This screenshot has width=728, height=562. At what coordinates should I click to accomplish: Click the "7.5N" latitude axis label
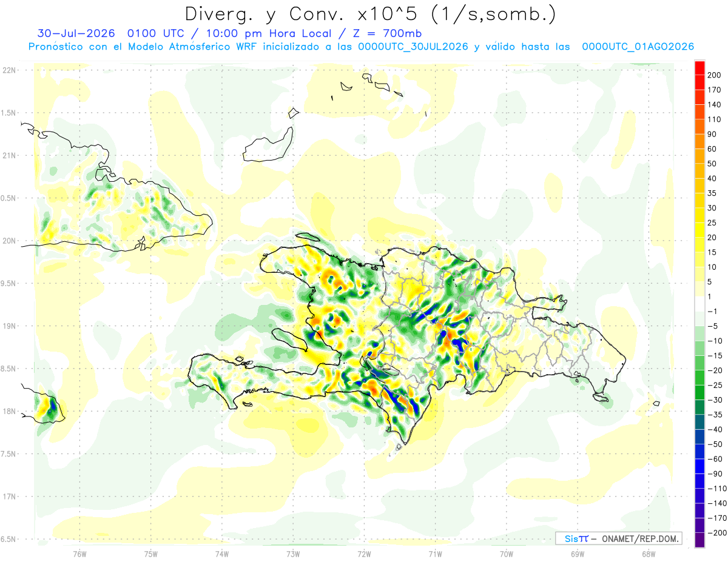click(x=8, y=454)
